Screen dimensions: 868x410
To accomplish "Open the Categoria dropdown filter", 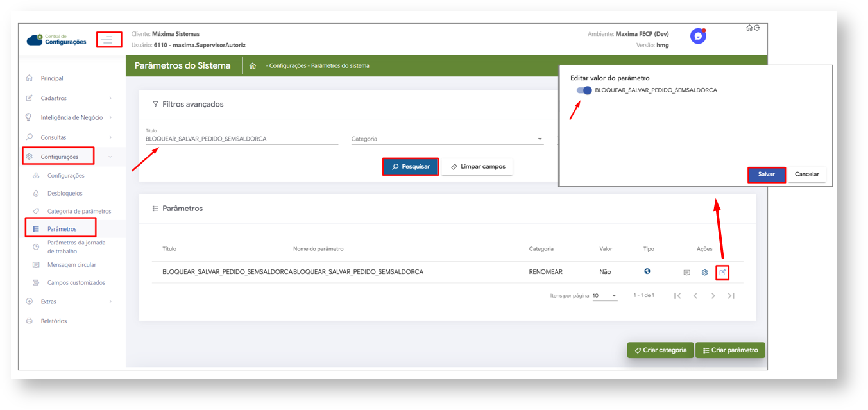I will click(447, 139).
